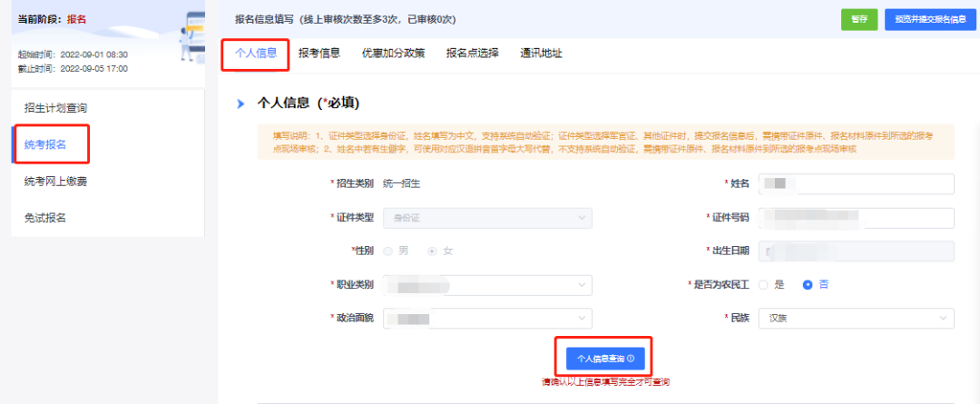Switch to the 通讯地址 tab
This screenshot has height=404, width=980.
(541, 54)
